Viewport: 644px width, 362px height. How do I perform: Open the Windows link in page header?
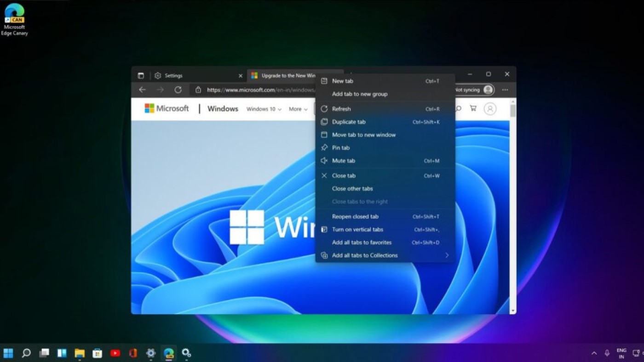(223, 109)
